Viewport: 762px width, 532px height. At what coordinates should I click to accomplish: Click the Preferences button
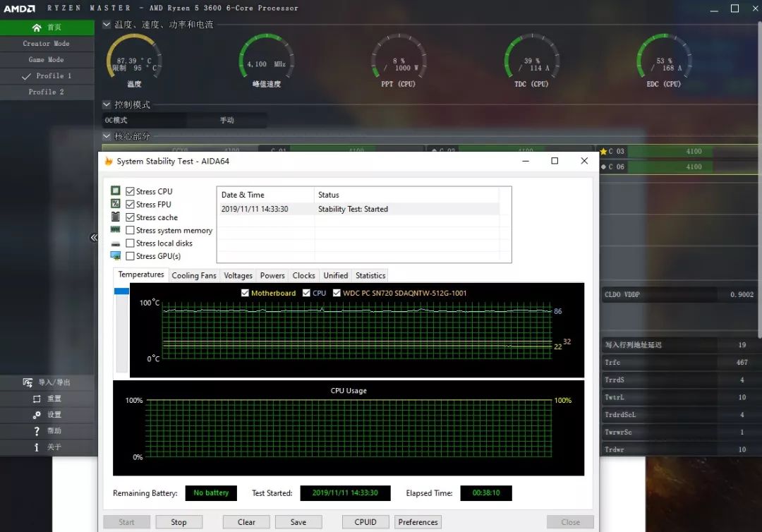[x=418, y=522]
